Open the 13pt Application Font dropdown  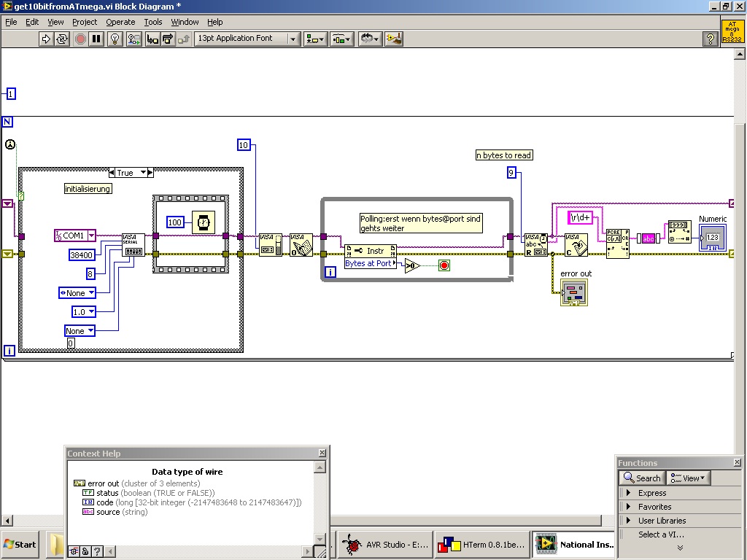pyautogui.click(x=293, y=39)
